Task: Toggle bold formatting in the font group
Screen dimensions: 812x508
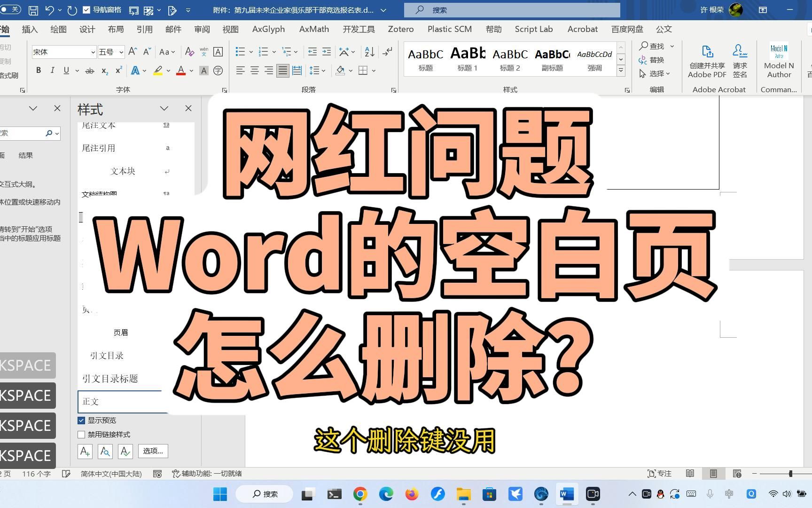Action: tap(39, 70)
